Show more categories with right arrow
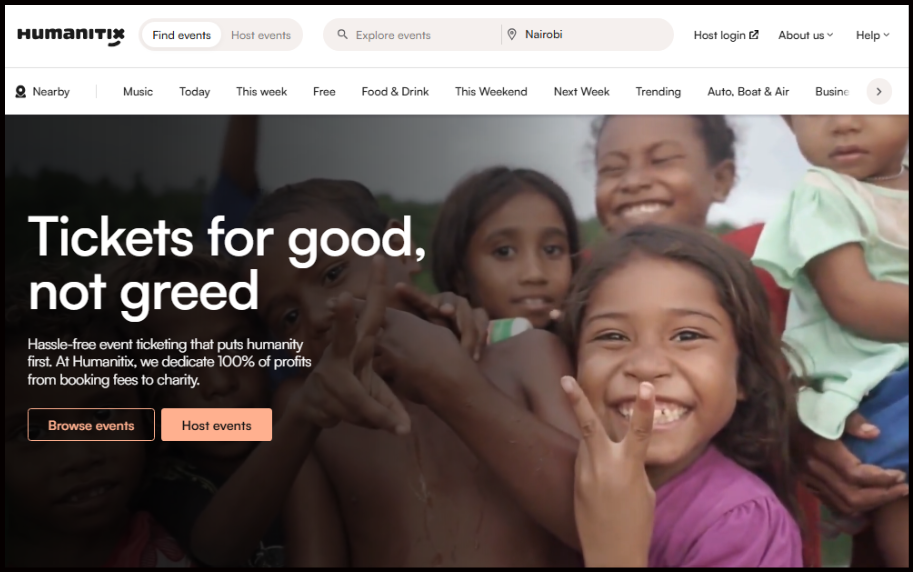Viewport: 913px width, 572px height. pos(879,91)
